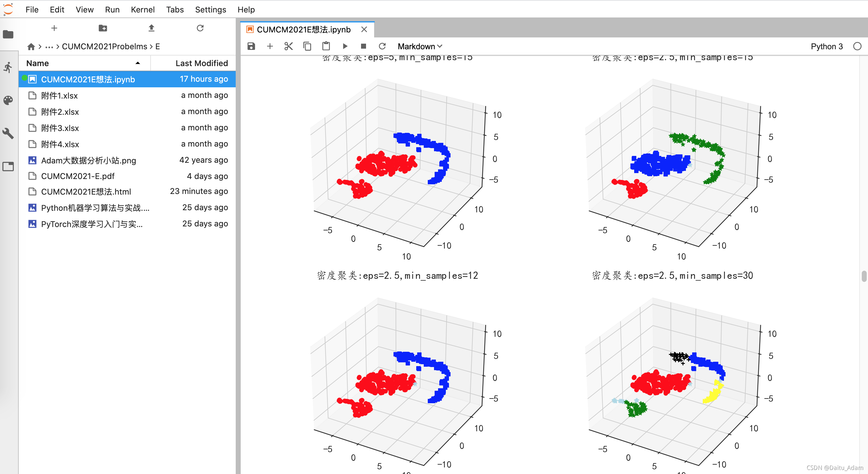Select CUMCM2021E想法.ipynb in file list

pos(128,79)
